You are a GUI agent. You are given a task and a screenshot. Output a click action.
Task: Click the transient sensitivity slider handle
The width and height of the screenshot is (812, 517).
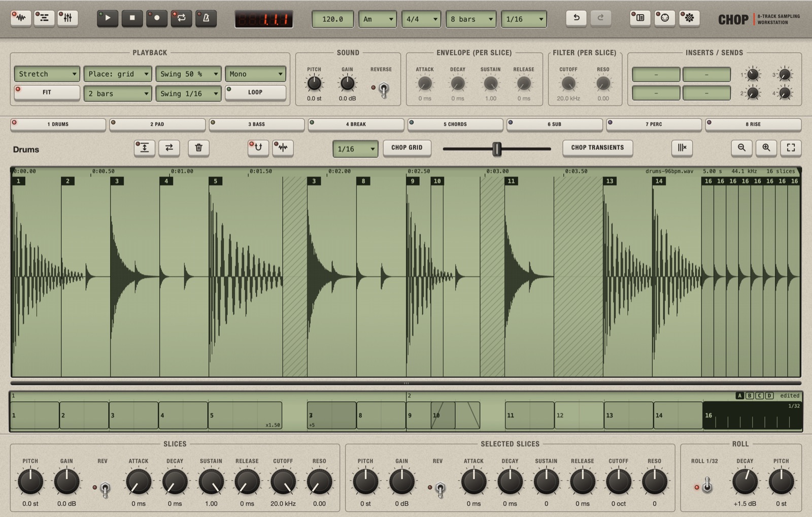coord(497,149)
